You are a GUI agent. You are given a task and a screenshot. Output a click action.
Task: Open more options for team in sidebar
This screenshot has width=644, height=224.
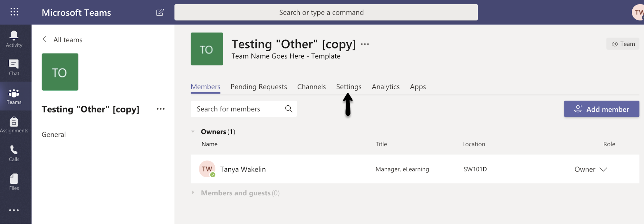coord(161,109)
